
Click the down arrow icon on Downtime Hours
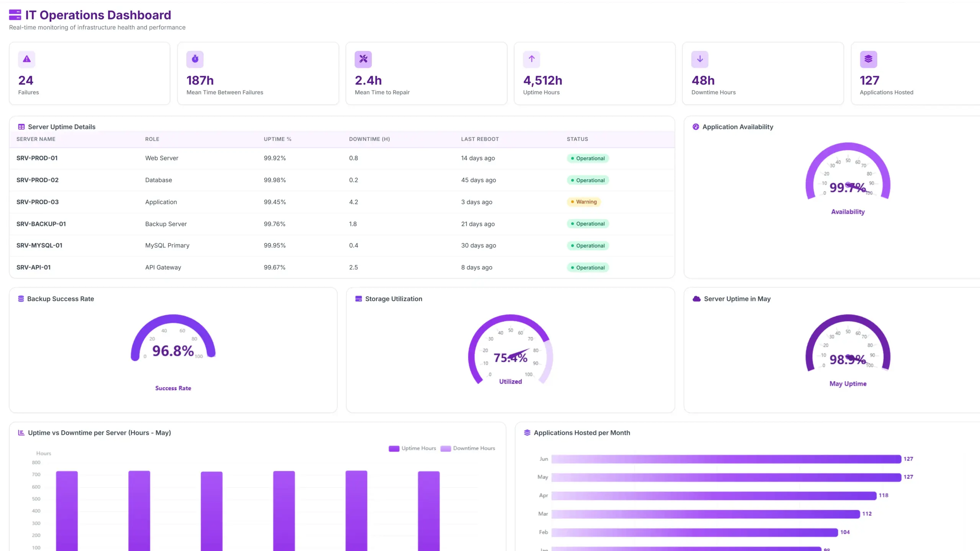tap(700, 59)
